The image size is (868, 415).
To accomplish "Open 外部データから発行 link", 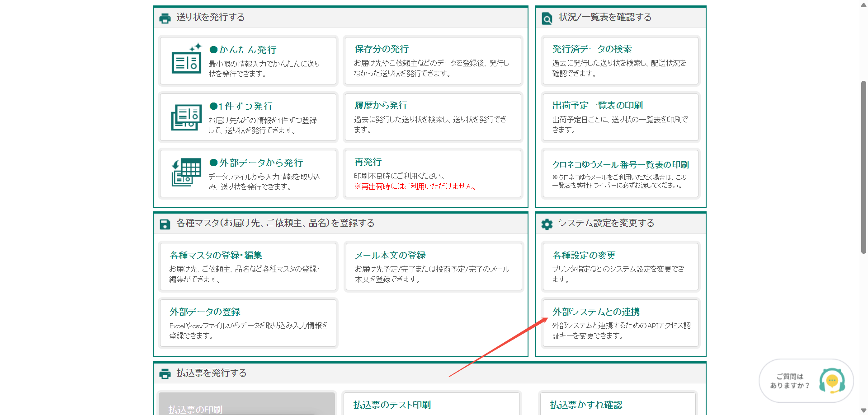I will 256,163.
